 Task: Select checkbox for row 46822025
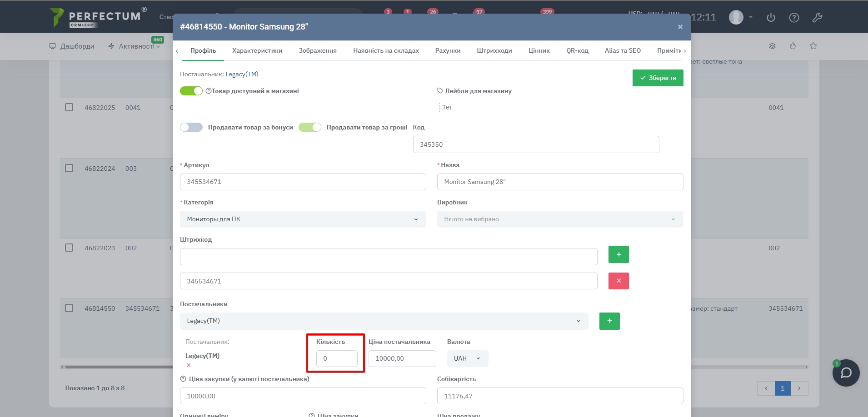[x=69, y=107]
